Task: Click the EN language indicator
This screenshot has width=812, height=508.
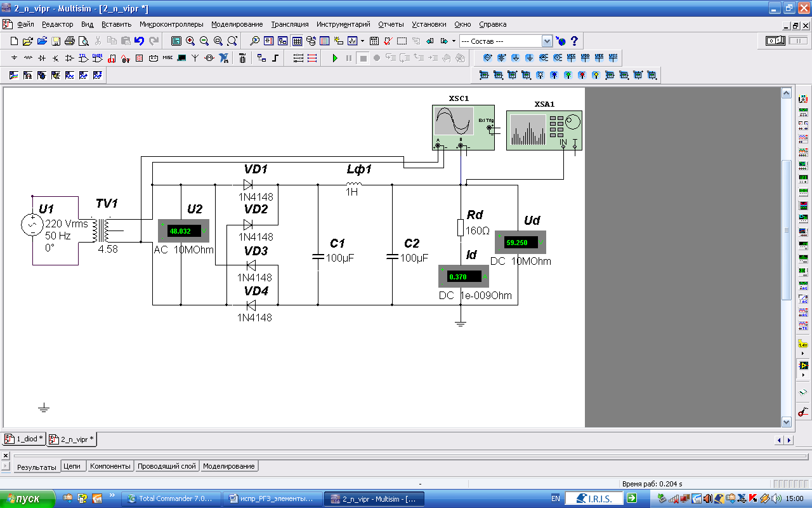Action: coord(556,499)
